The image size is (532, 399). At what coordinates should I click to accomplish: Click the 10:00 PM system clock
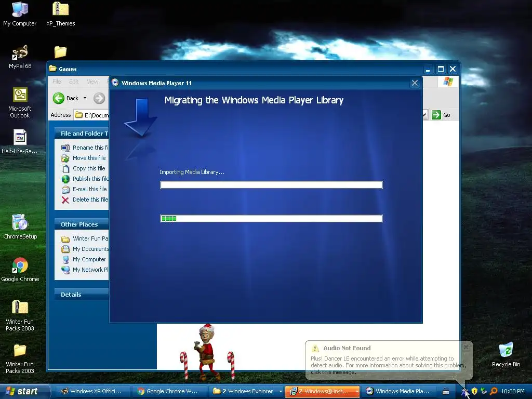(x=513, y=391)
